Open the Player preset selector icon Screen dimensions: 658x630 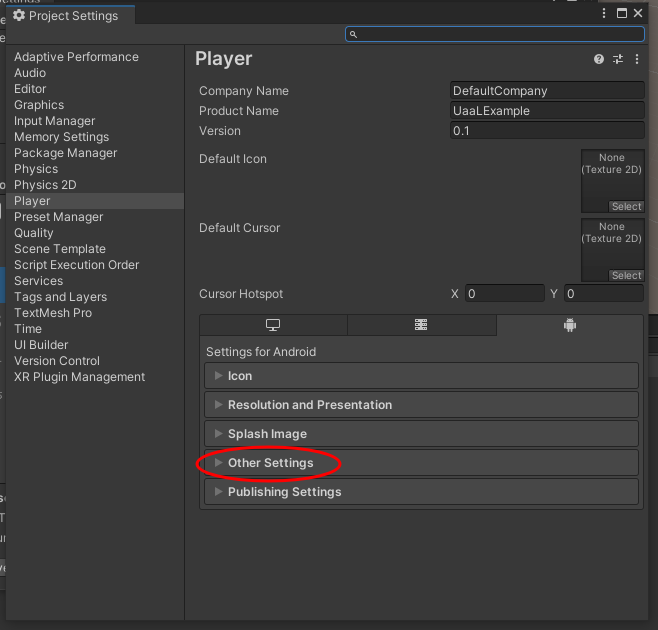(x=618, y=59)
